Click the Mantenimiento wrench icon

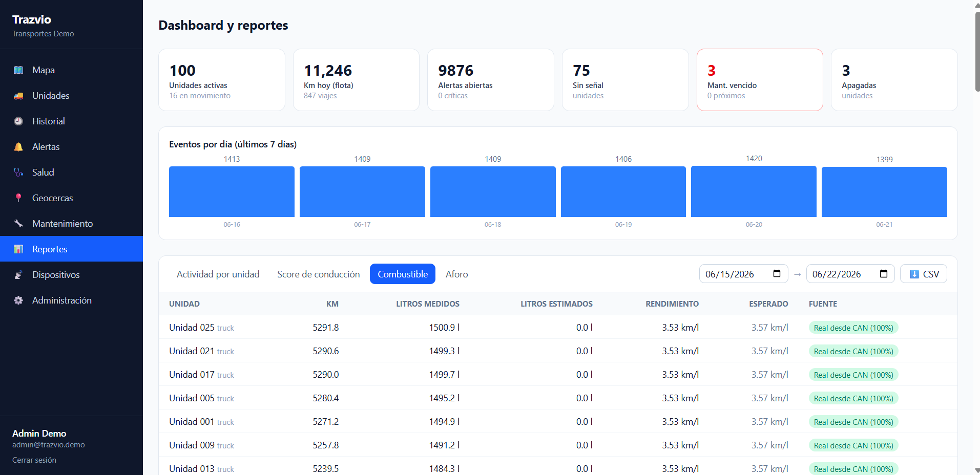click(18, 224)
